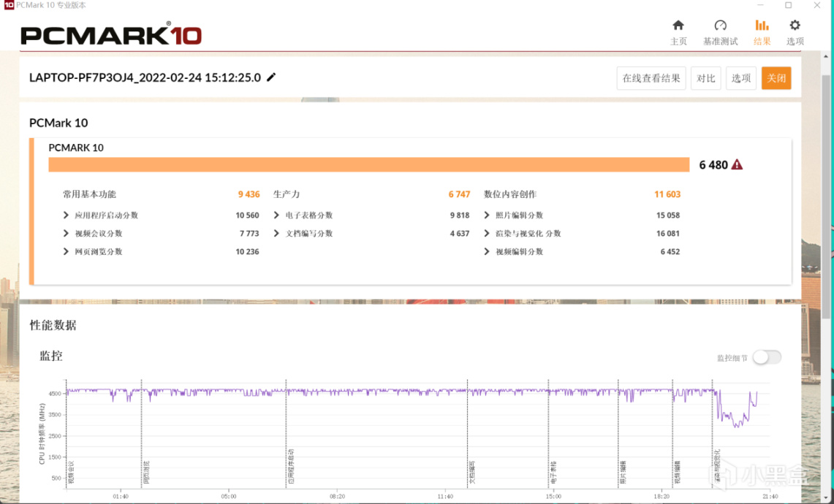Click the 视频会议 marker in the chart
The width and height of the screenshot is (834, 504).
[71, 472]
